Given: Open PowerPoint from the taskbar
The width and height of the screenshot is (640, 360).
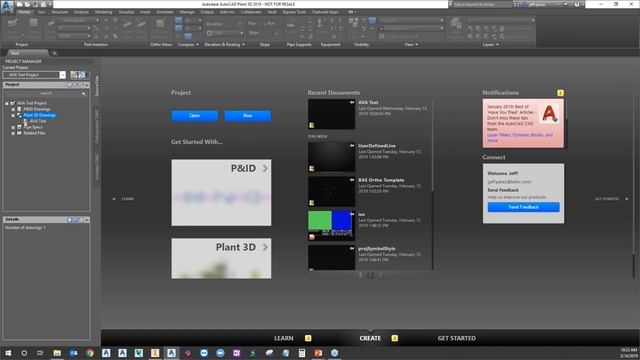Looking at the screenshot, I should pyautogui.click(x=318, y=353).
